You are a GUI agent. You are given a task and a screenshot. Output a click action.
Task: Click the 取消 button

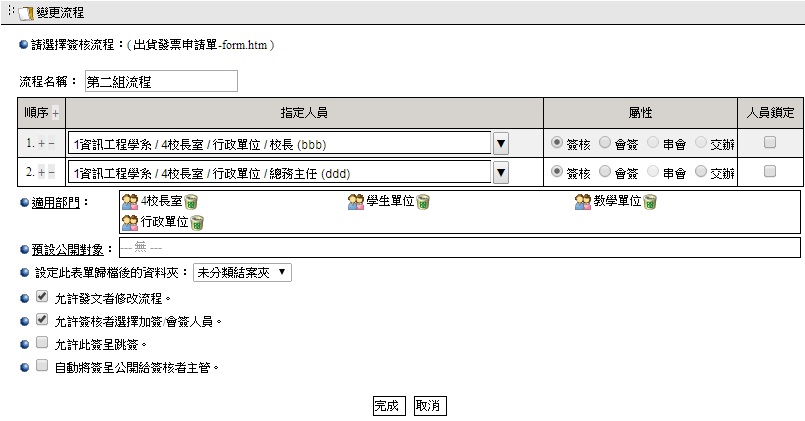(429, 406)
